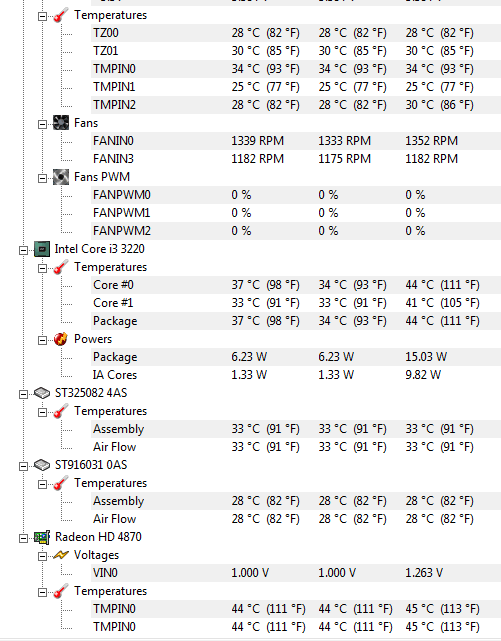Screen dimensions: 501x641
Task: Click the Fans PWM category icon
Action: 61,177
